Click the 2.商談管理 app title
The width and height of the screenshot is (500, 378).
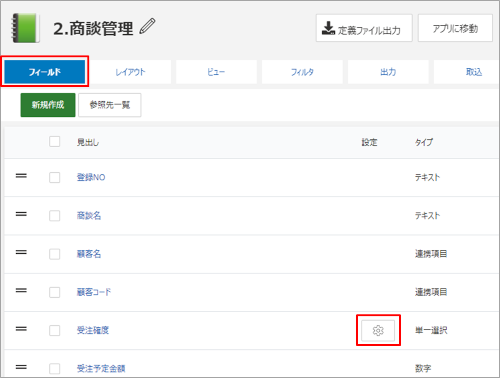(93, 28)
